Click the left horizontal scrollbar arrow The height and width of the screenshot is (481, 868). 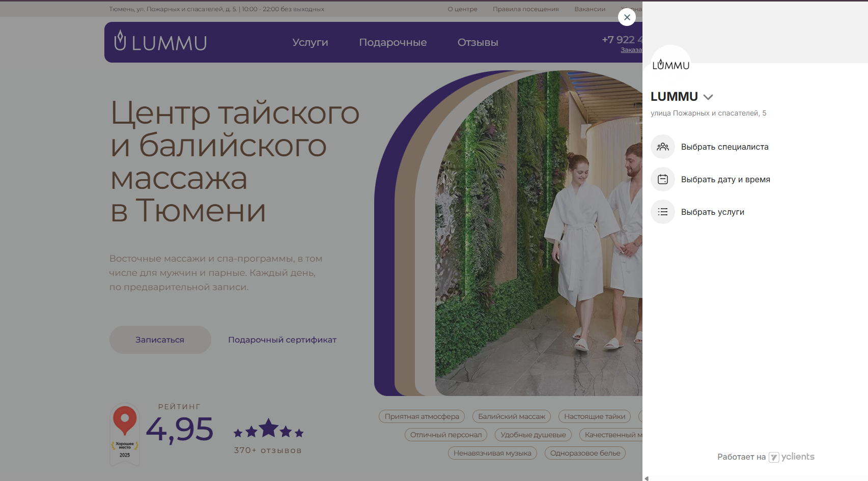(x=647, y=477)
